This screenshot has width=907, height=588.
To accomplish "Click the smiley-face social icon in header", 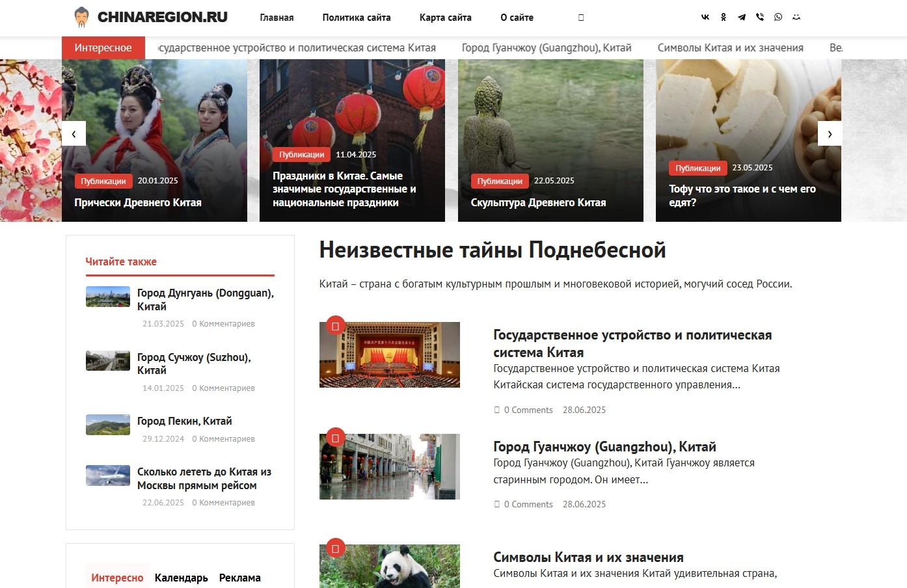I will point(796,18).
